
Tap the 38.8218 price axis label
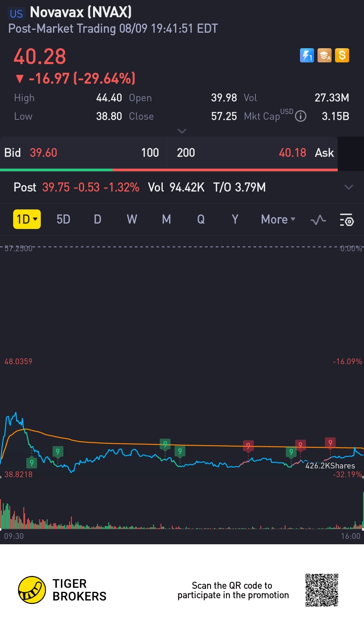click(19, 474)
